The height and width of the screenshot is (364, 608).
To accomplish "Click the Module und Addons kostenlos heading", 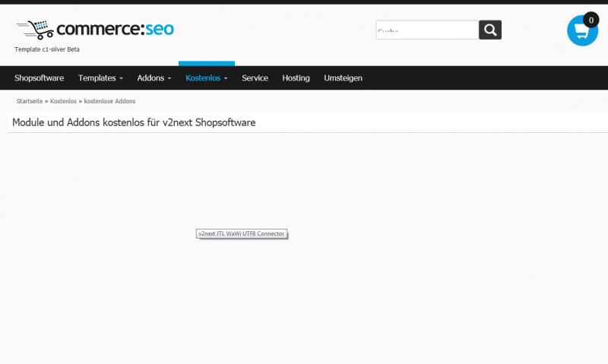I will [x=134, y=122].
